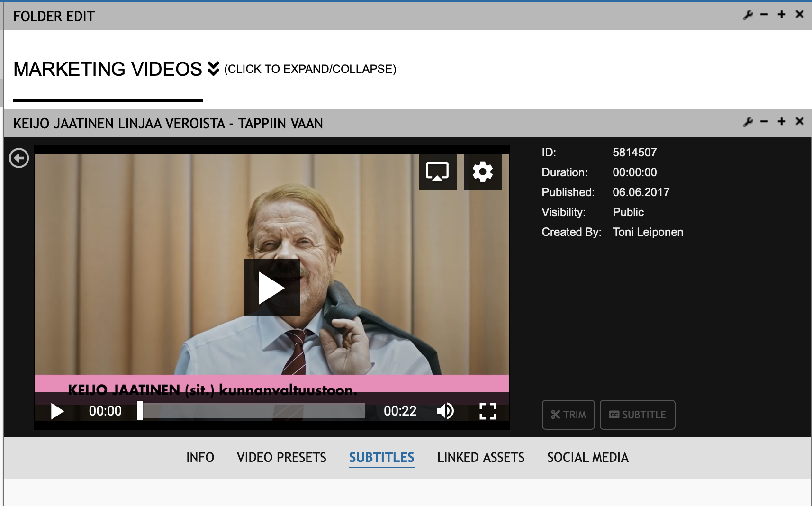
Task: Open AirPlay casting from video player
Action: 437,172
